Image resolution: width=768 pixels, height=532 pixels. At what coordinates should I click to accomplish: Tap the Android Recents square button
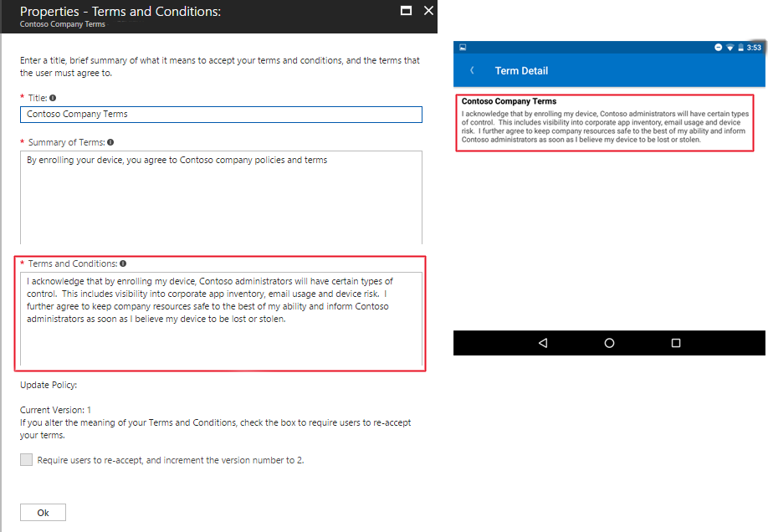coord(675,343)
